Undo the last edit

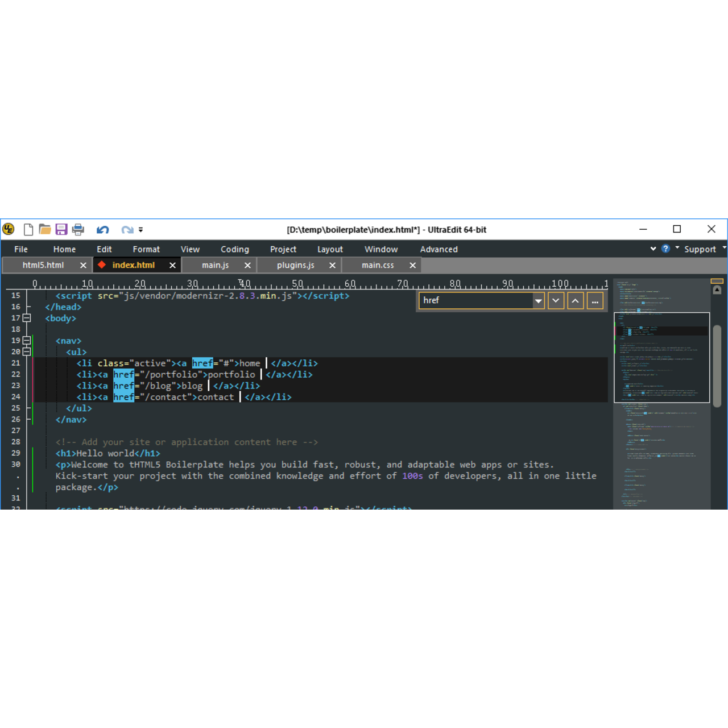pyautogui.click(x=102, y=229)
